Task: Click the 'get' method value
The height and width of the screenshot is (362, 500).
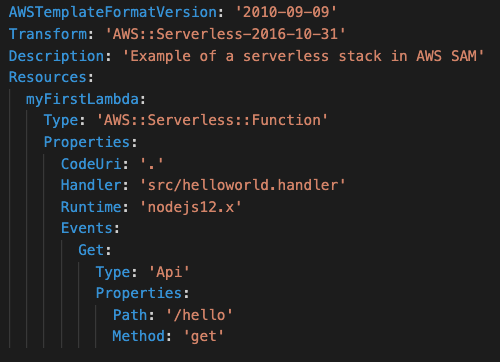Action: (204, 336)
